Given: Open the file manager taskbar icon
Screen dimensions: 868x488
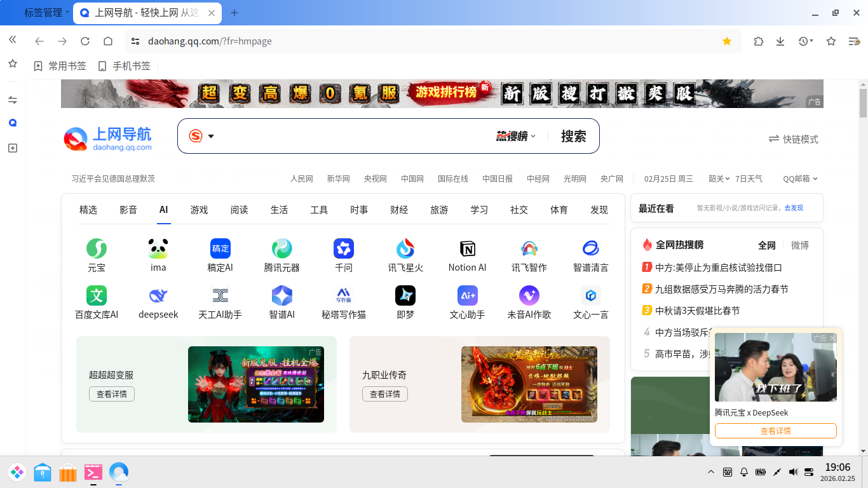Looking at the screenshot, I should click(43, 472).
